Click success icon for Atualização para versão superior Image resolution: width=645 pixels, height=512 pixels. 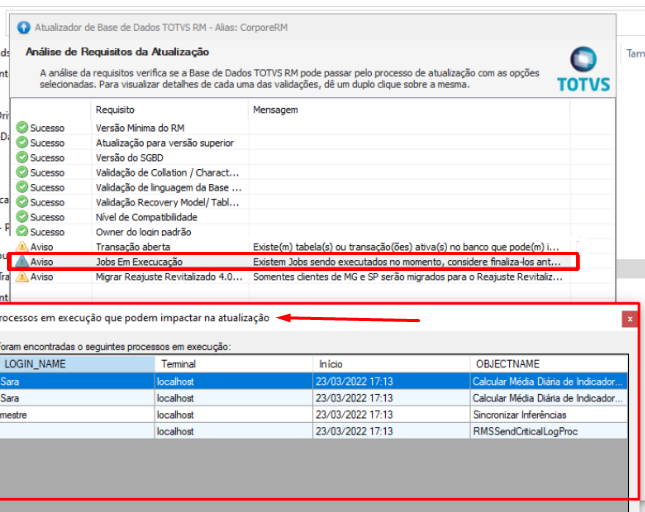22,142
